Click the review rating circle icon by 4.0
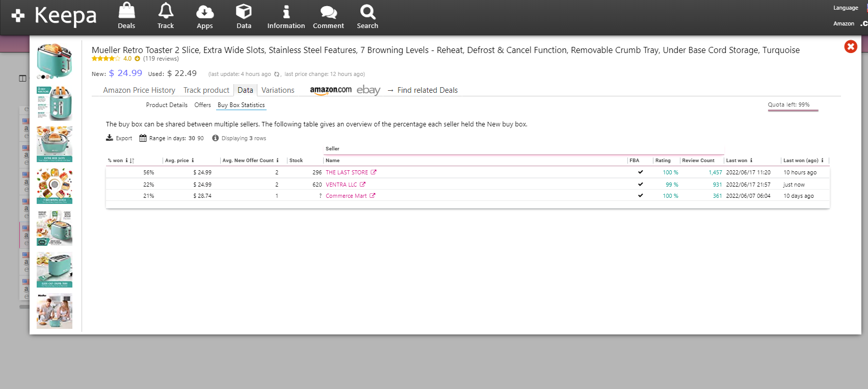The height and width of the screenshot is (389, 868). tap(137, 59)
